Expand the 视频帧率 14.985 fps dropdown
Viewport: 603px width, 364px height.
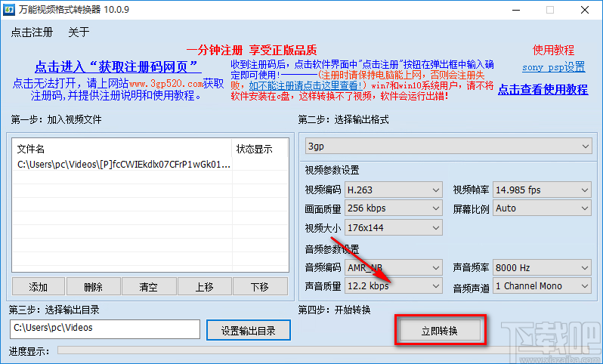click(x=543, y=190)
